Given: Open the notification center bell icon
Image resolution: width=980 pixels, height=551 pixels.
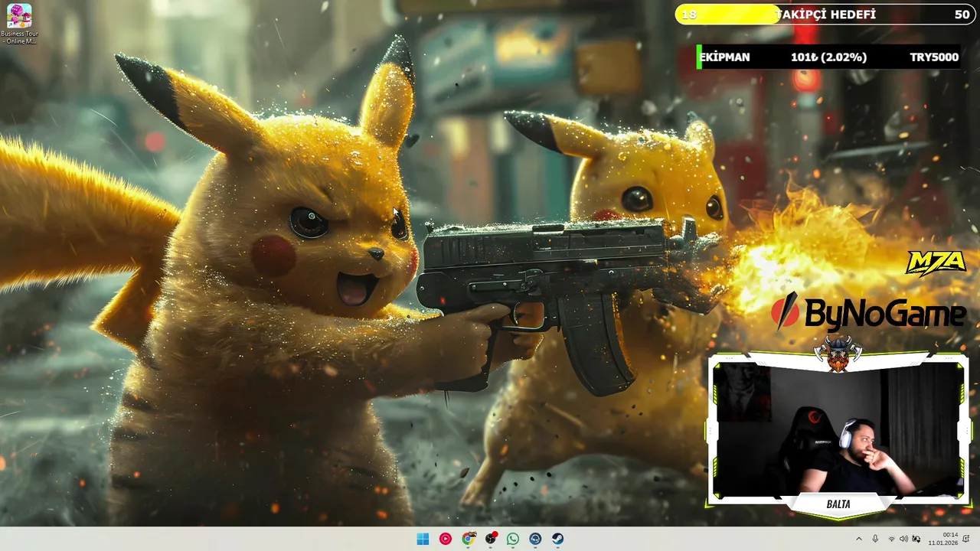Looking at the screenshot, I should [x=966, y=539].
